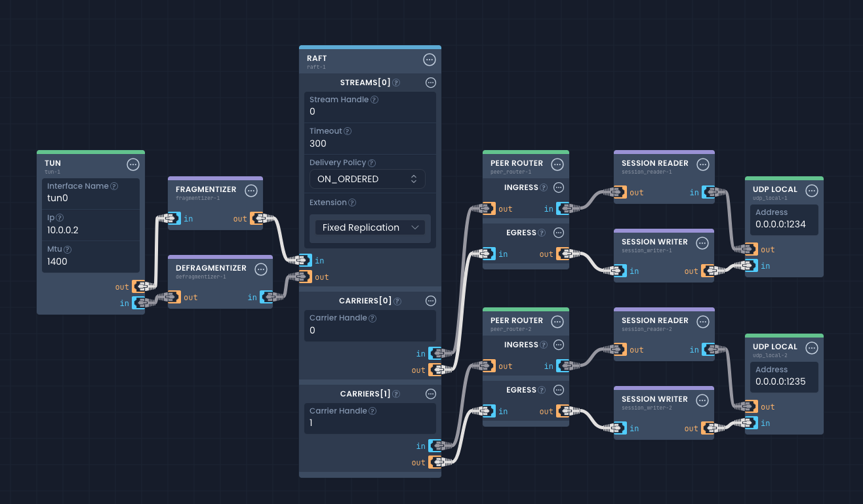
Task: Open the options icon on the TUN node
Action: coord(133,165)
